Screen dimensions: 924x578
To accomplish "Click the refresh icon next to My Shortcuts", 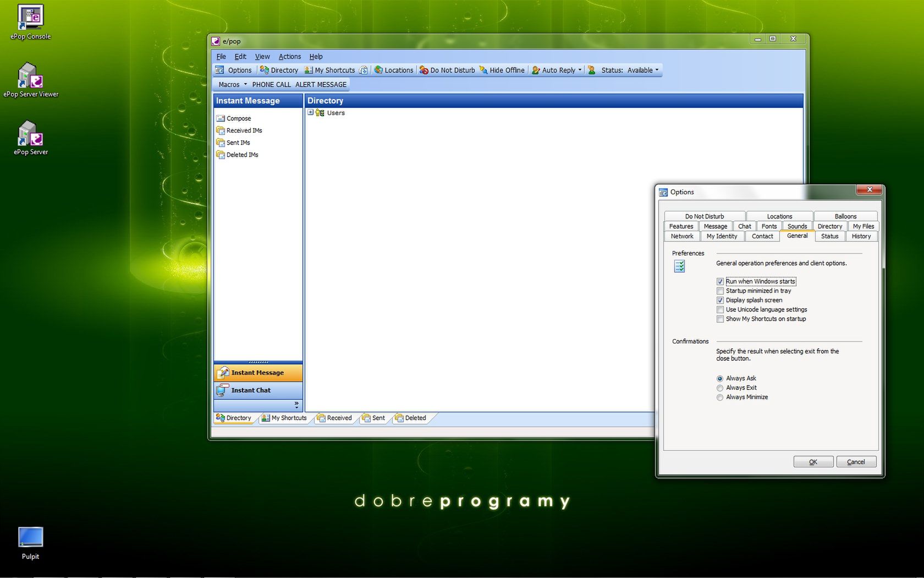I will 364,70.
